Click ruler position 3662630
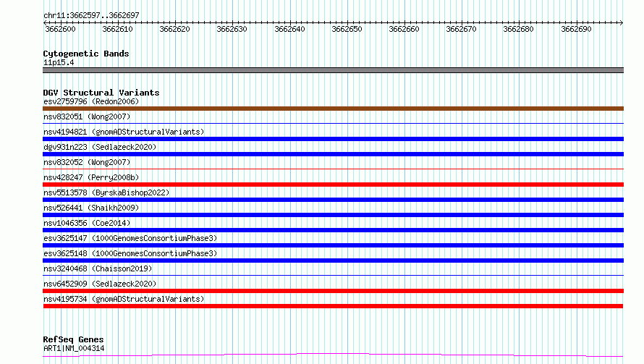Screen dimensions: 644x364 232,29
